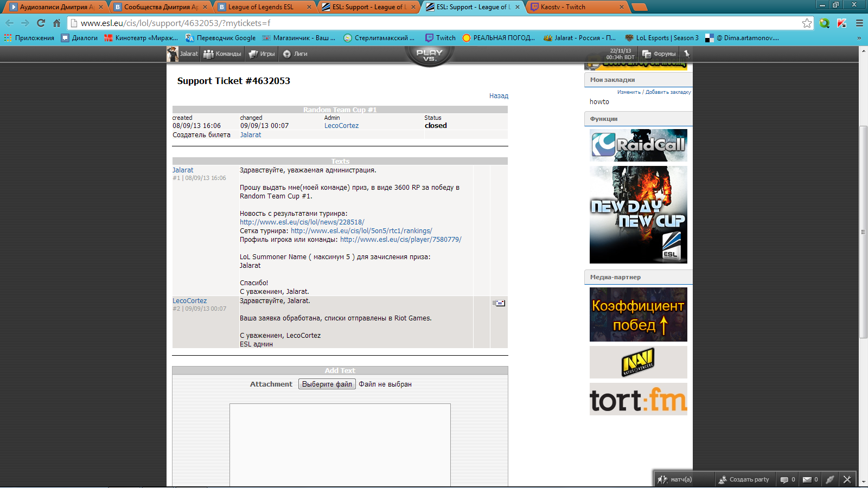Click the address bar URL field
The width and height of the screenshot is (868, 488).
point(439,23)
